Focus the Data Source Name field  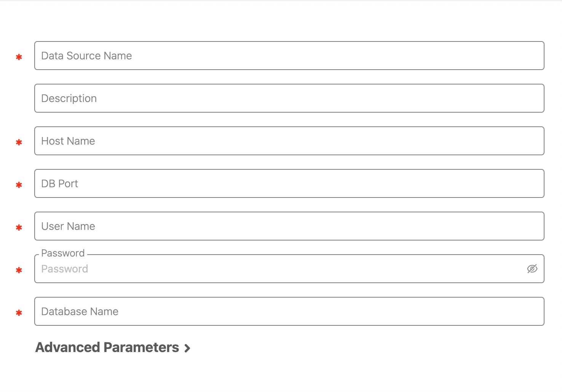tap(289, 56)
